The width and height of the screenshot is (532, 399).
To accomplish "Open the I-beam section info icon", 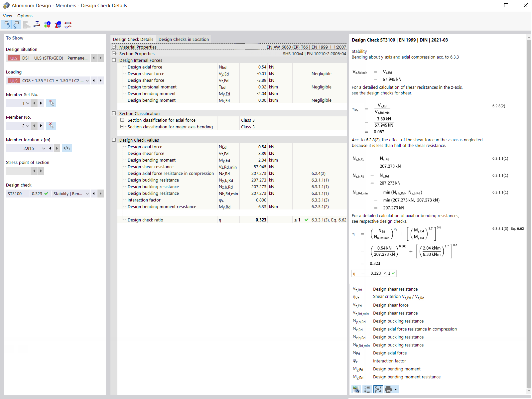I will click(x=58, y=25).
